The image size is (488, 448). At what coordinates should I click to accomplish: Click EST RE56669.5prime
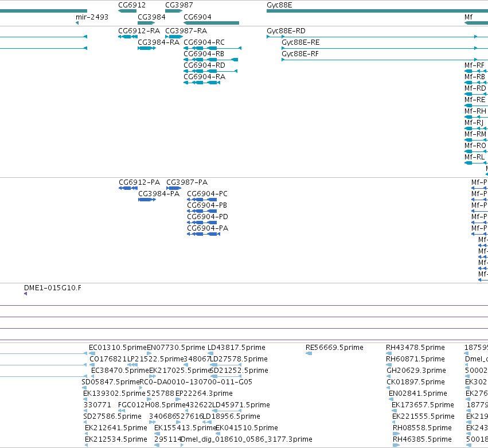tap(334, 348)
